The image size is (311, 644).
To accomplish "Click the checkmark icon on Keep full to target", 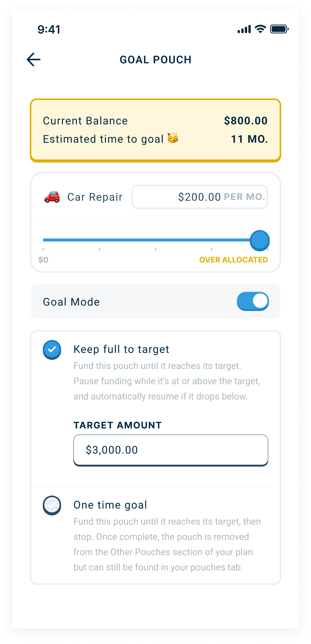I will (52, 349).
